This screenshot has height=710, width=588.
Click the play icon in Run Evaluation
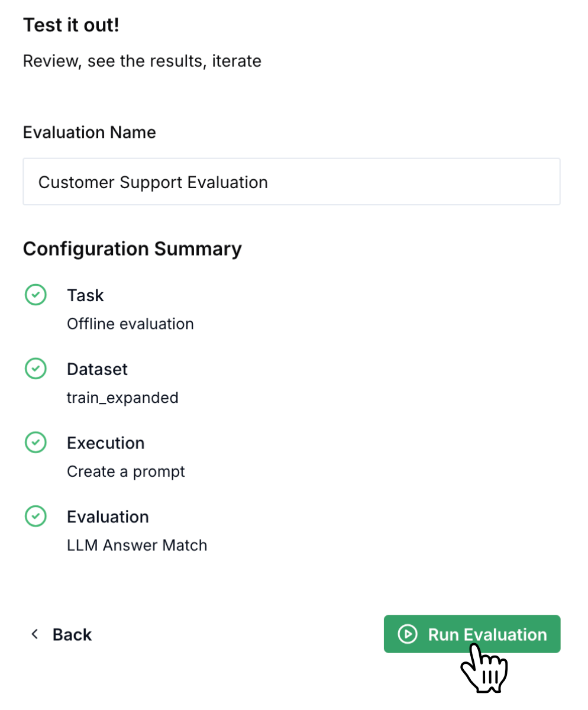coord(407,634)
